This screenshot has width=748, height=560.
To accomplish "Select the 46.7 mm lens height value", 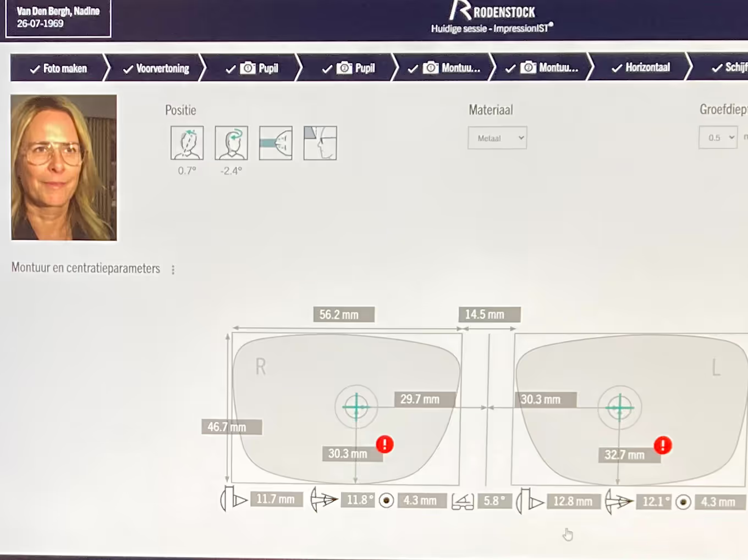I will point(232,427).
